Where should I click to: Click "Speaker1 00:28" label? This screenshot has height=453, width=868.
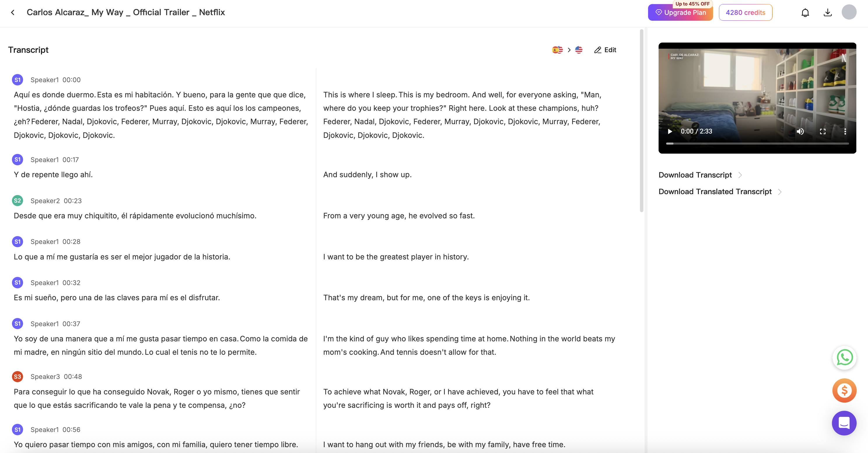[x=55, y=242]
